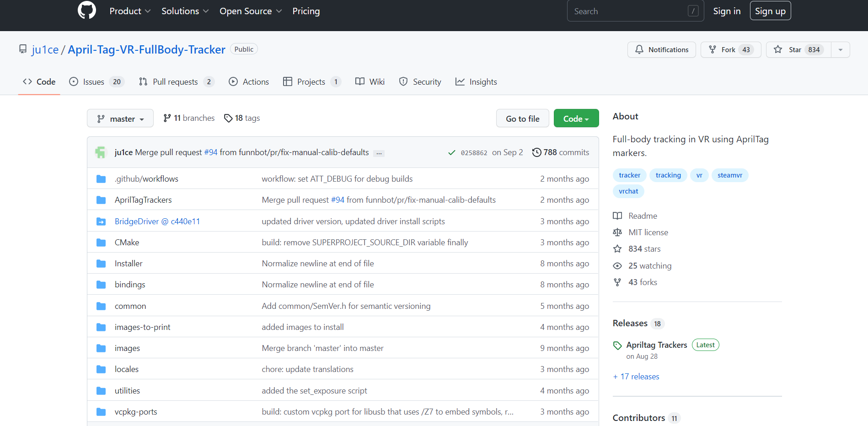The width and height of the screenshot is (868, 426).
Task: Open the BridgeDriver submodule folder
Action: [x=157, y=221]
